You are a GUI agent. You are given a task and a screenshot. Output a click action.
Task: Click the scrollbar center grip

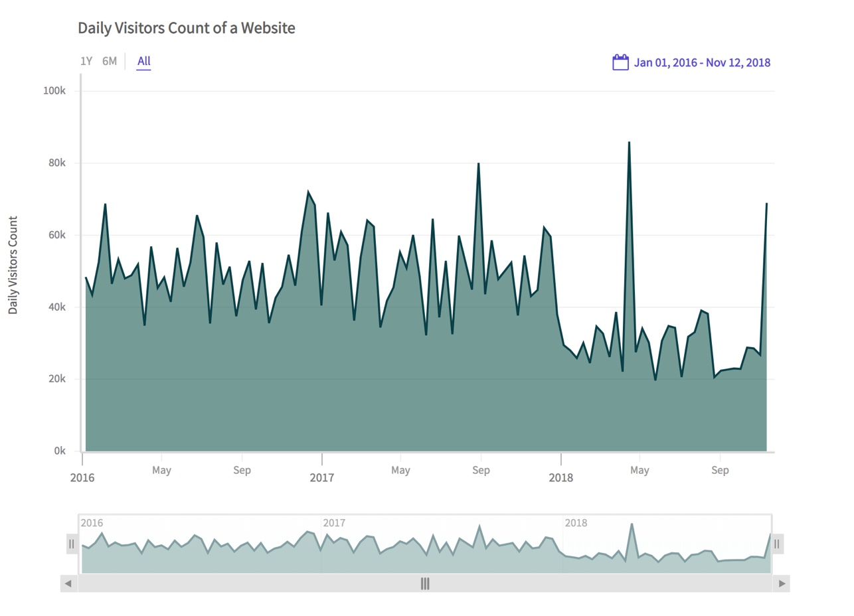click(425, 583)
